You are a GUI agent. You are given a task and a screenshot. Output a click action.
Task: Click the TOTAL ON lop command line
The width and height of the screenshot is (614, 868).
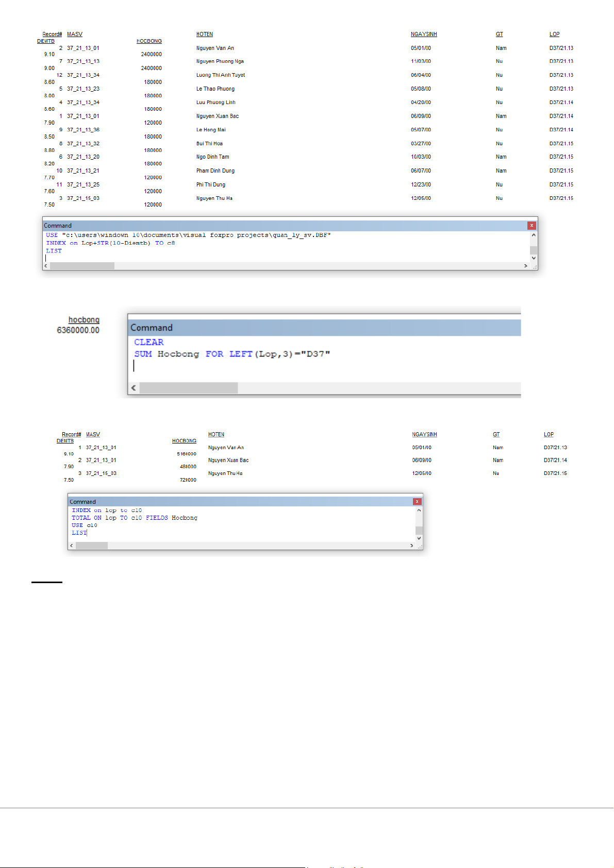coord(134,518)
